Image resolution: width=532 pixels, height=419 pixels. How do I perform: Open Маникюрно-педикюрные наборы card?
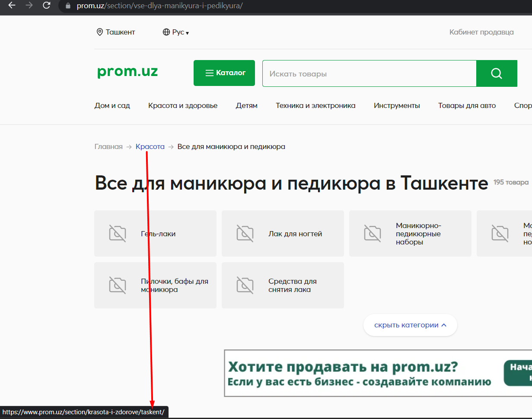click(410, 234)
